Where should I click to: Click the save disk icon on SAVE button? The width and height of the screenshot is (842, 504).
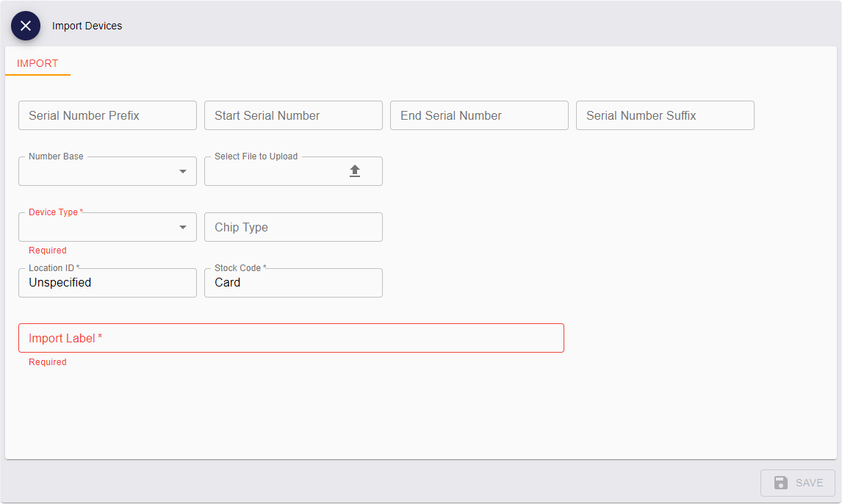coord(780,483)
